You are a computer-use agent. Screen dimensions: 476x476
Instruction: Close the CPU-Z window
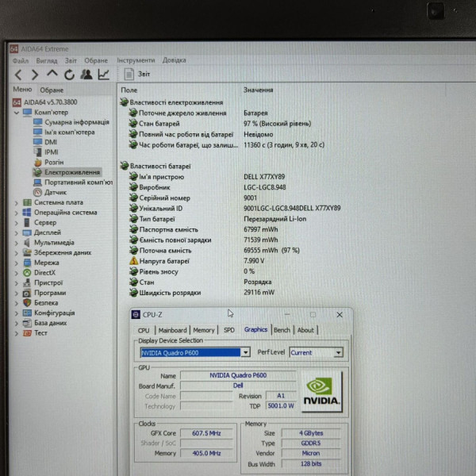coord(340,314)
